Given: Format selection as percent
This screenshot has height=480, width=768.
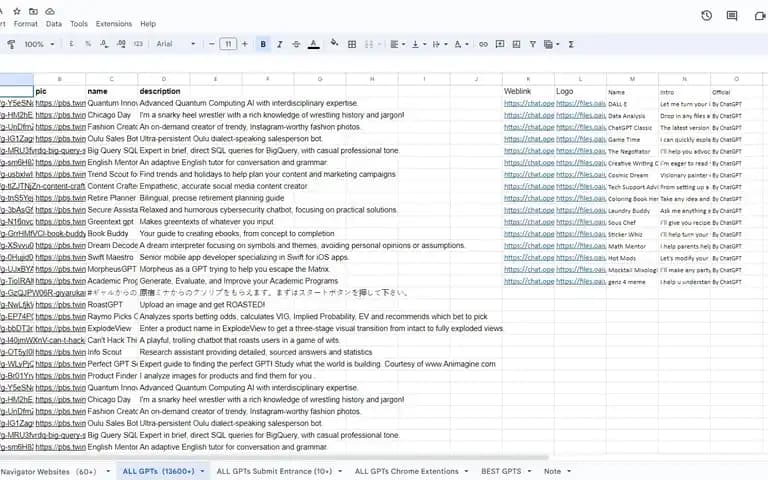Looking at the screenshot, I should pos(88,44).
